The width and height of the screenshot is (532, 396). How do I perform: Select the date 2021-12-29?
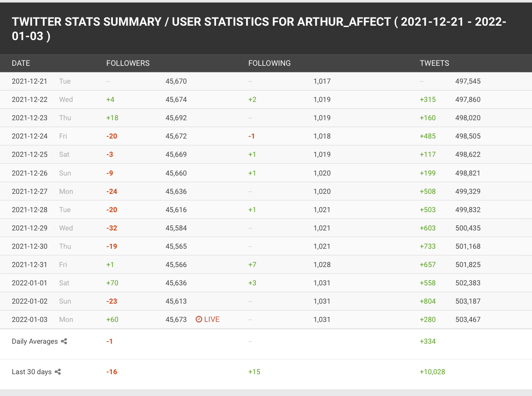pos(30,228)
